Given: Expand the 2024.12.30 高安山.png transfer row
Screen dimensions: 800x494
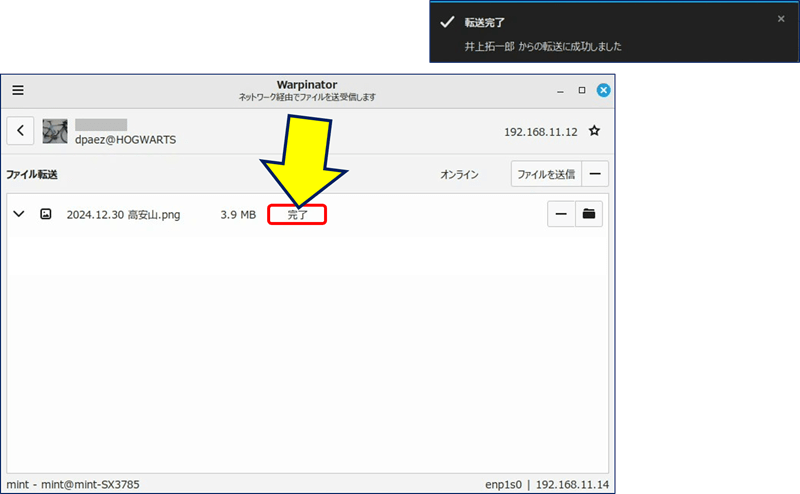Looking at the screenshot, I should 19,214.
